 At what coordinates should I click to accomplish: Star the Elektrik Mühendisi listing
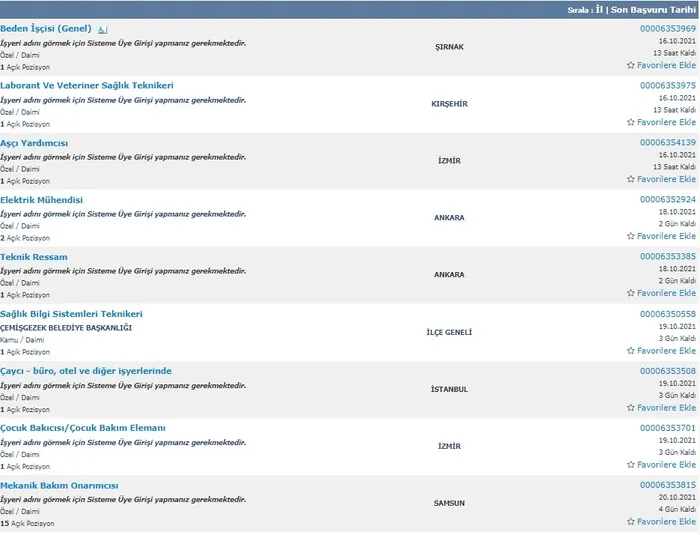pyautogui.click(x=630, y=236)
